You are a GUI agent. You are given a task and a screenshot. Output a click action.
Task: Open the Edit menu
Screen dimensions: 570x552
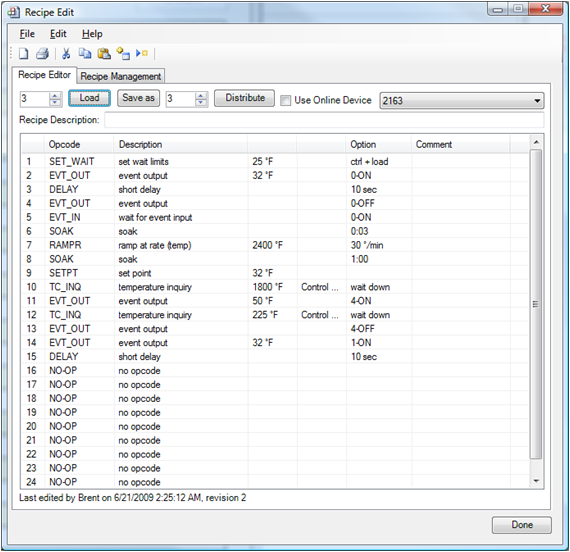click(58, 34)
